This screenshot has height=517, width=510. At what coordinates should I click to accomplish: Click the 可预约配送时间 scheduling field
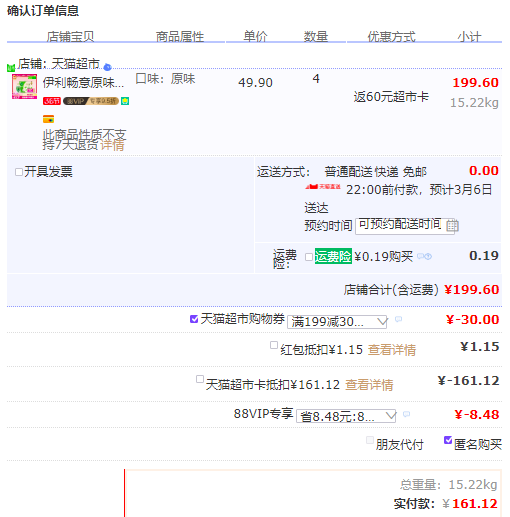(x=405, y=226)
